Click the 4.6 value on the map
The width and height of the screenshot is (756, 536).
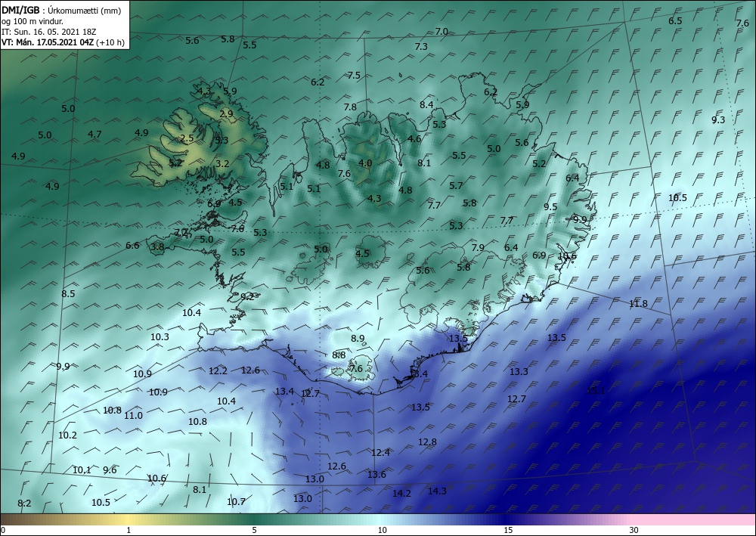coord(414,139)
